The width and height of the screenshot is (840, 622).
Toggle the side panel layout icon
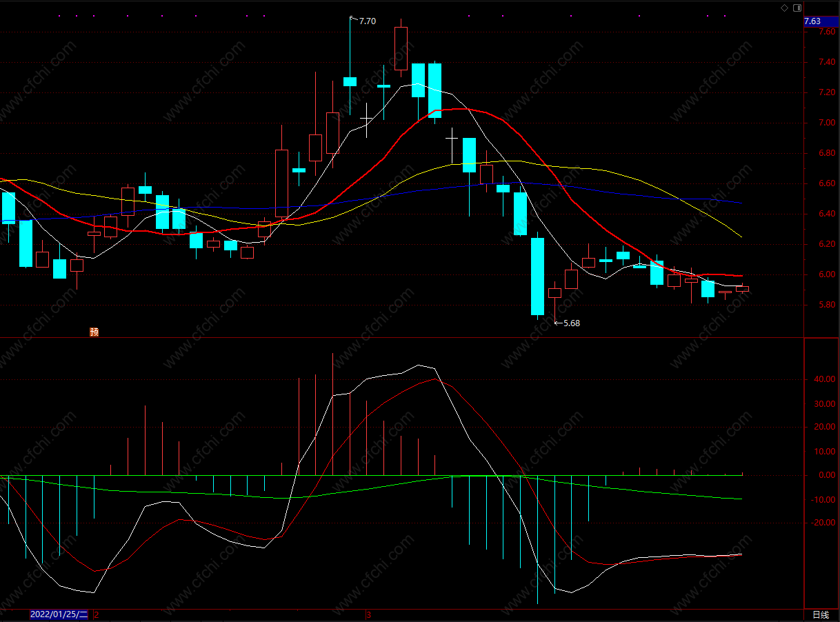(797, 8)
